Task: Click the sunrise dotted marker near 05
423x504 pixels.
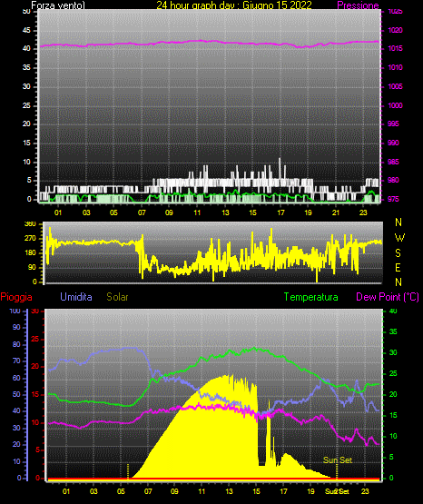Action: pos(128,471)
